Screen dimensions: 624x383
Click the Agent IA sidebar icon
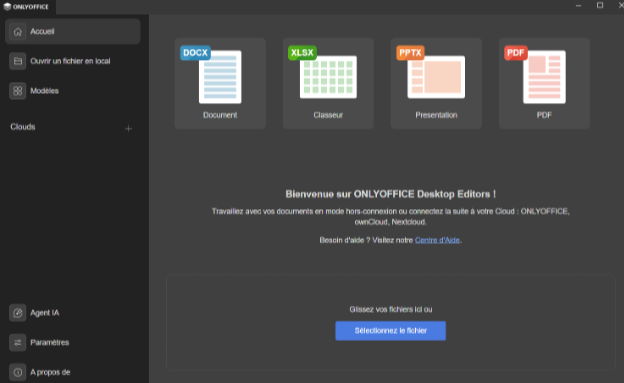click(18, 313)
